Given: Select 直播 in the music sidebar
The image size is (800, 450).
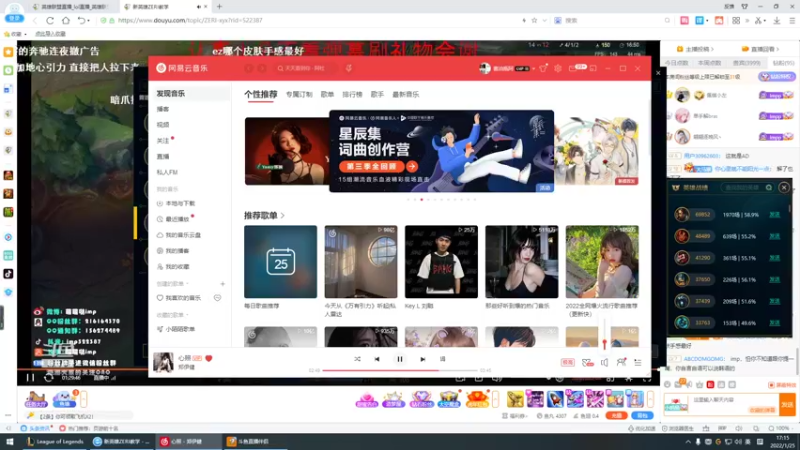Looking at the screenshot, I should [163, 156].
